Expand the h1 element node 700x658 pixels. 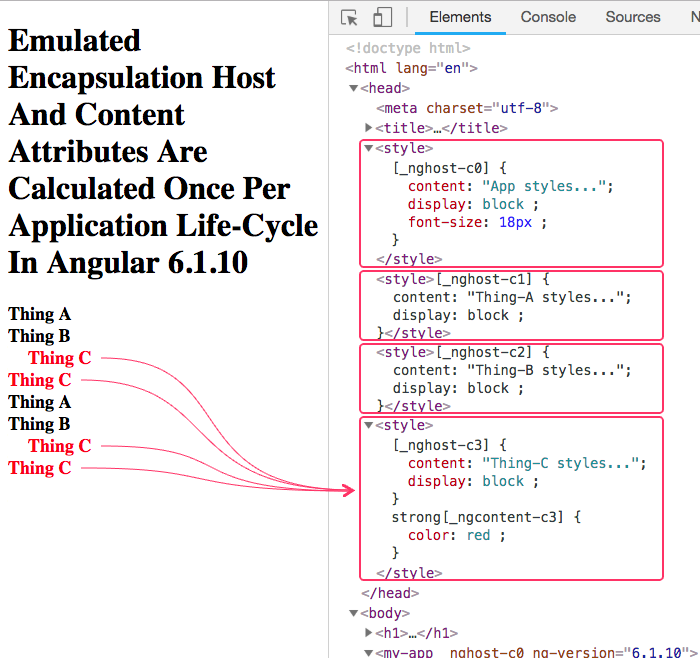click(369, 633)
